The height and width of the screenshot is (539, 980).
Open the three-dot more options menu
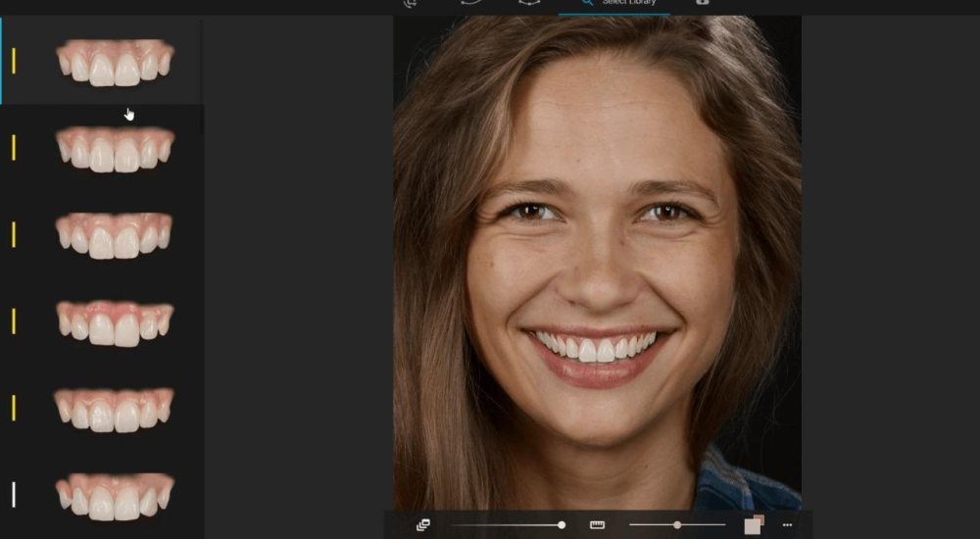788,525
